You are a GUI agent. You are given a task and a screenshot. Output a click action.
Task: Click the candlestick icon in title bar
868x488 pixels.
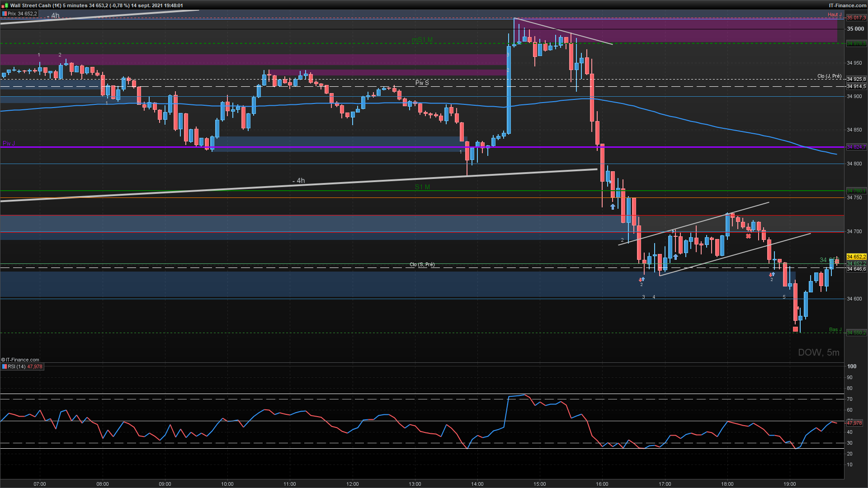(5, 5)
